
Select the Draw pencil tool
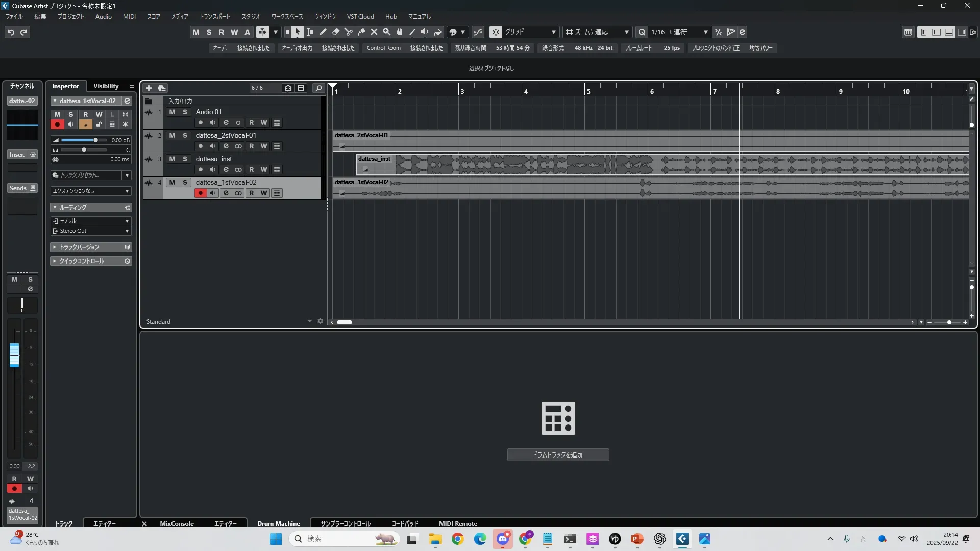pyautogui.click(x=323, y=32)
